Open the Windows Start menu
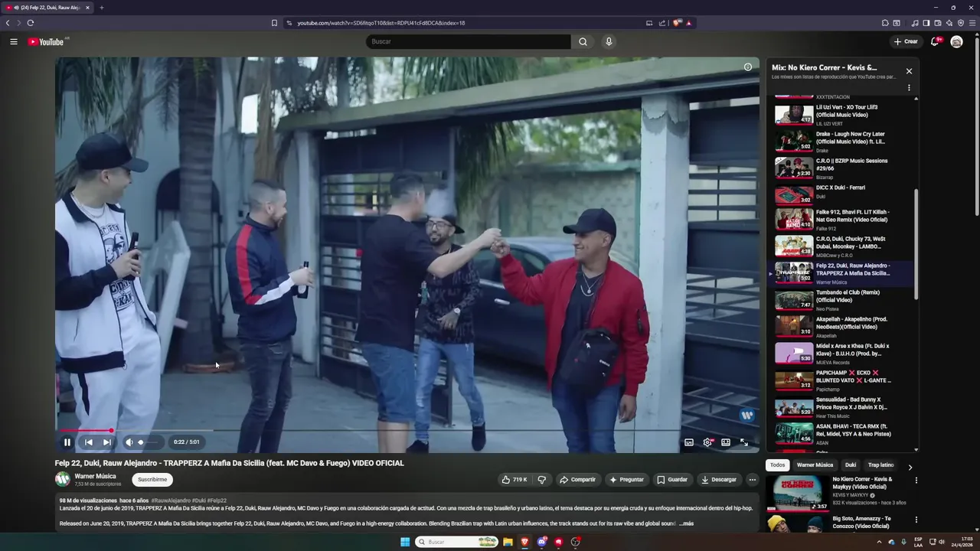The width and height of the screenshot is (980, 551). pos(405,542)
